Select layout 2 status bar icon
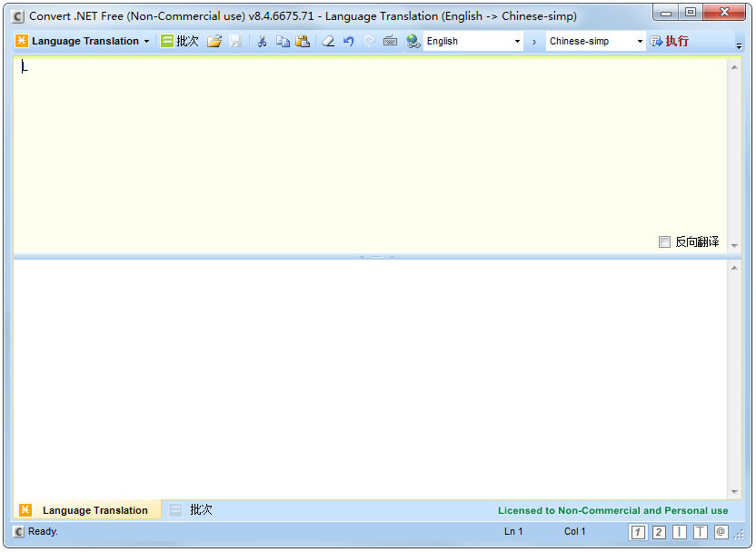Viewport: 756px width, 552px height. click(x=659, y=532)
